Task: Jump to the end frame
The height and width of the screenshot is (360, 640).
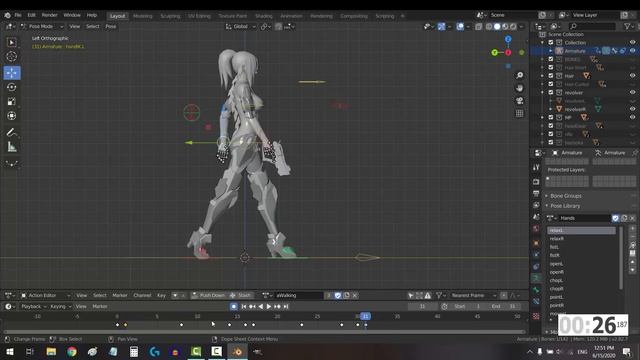Action: tap(286, 307)
